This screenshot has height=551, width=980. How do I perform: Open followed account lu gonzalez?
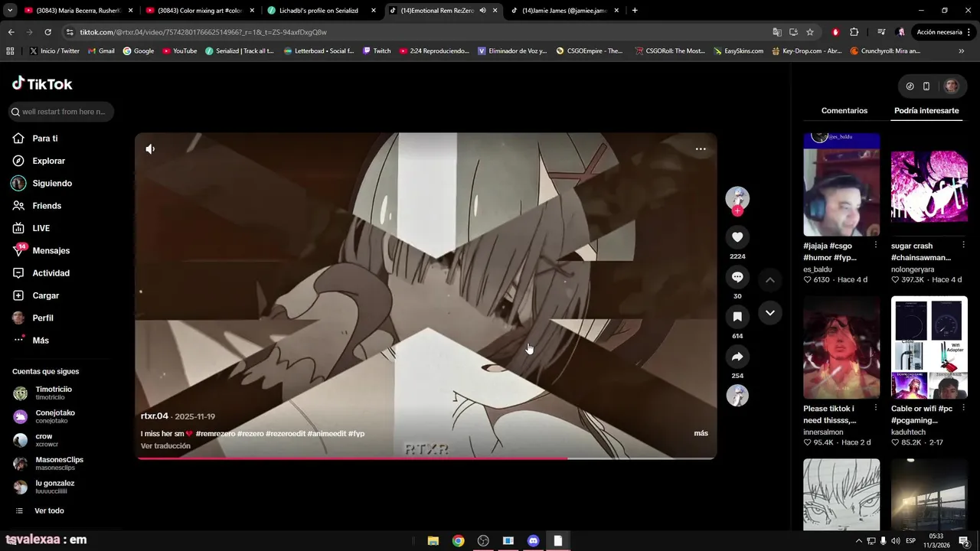54,487
